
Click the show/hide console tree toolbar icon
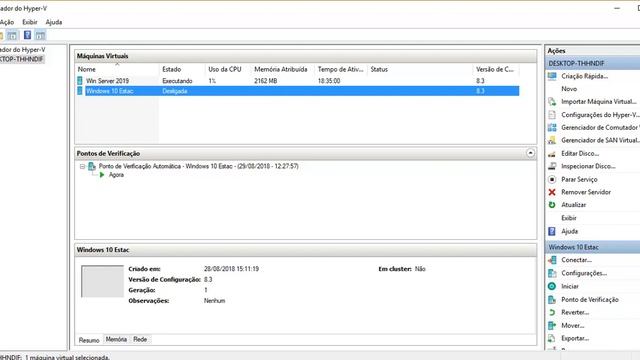click(x=12, y=36)
